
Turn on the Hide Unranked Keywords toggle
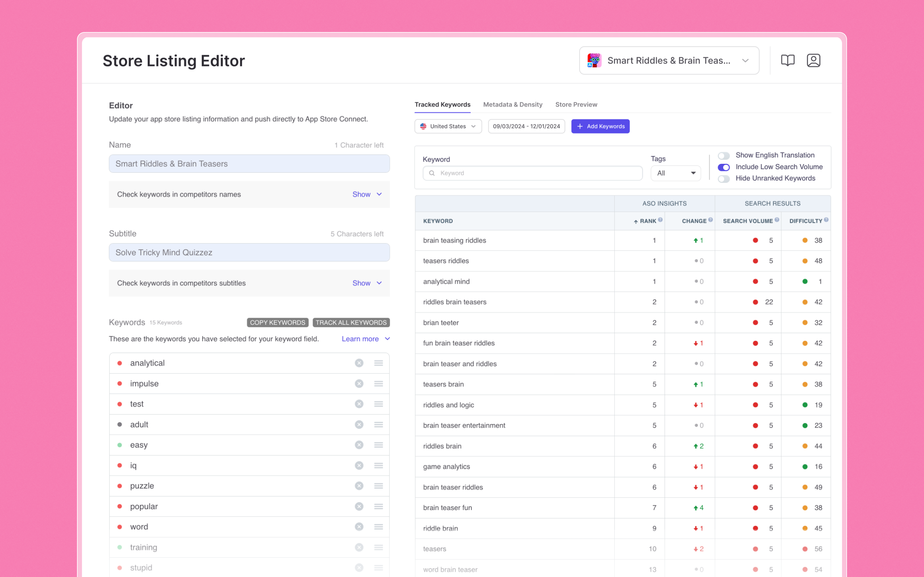(723, 179)
